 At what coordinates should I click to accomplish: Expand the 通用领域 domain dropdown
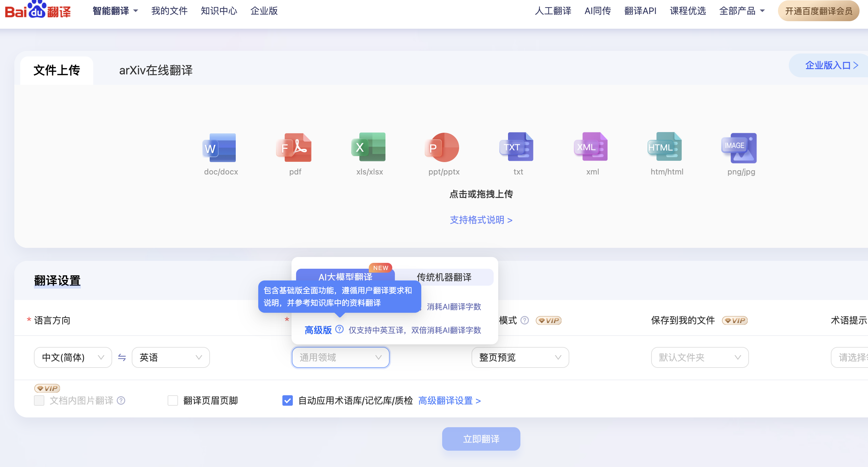[x=339, y=356]
